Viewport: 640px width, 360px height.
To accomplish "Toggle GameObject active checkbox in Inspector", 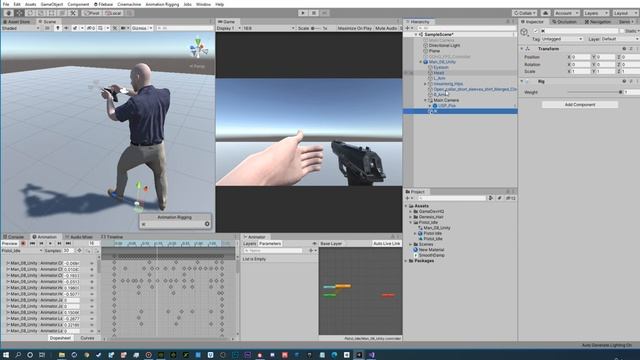I will pyautogui.click(x=536, y=31).
